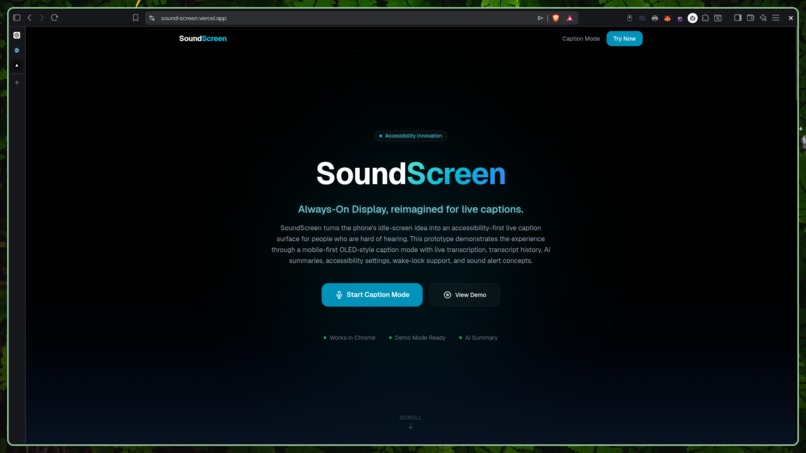
Task: Click the SoundScreen logo in page header
Action: [203, 39]
